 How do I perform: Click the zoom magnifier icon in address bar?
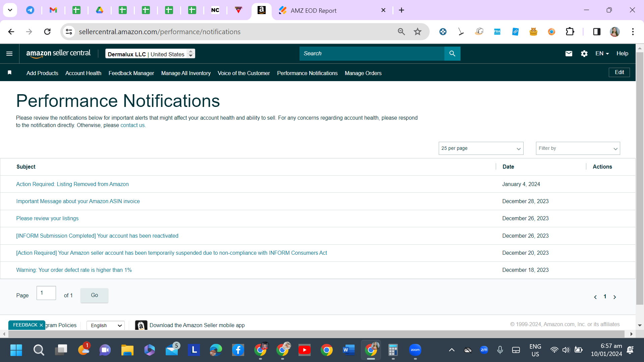[401, 32]
